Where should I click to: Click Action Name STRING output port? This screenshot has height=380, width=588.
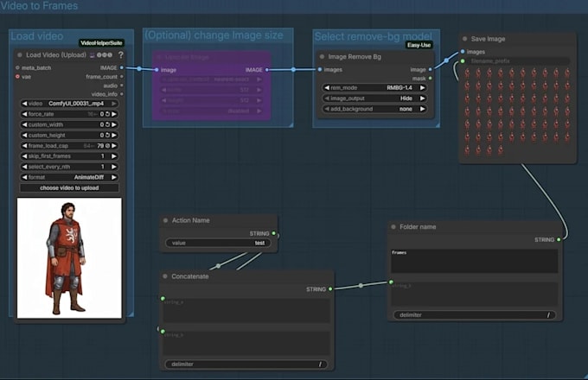[x=274, y=233]
